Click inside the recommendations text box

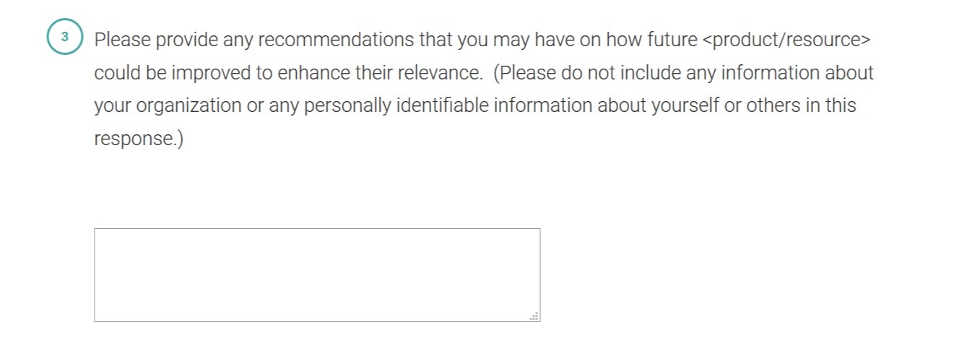pyautogui.click(x=316, y=274)
